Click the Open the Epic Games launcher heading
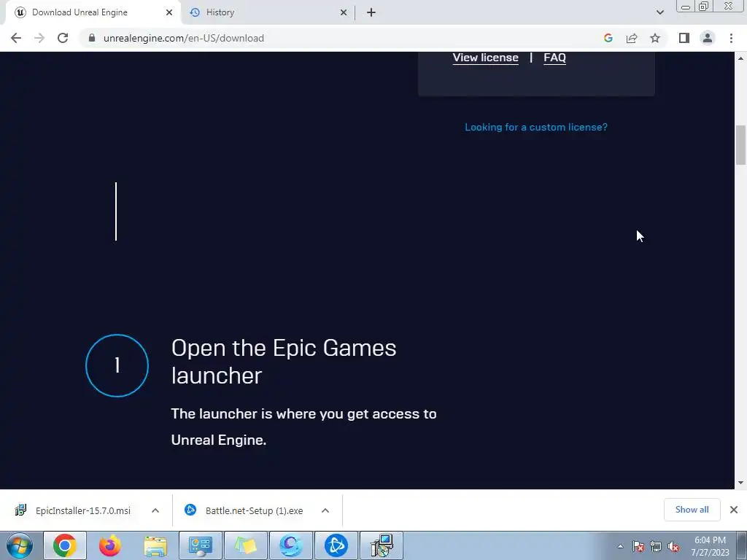Viewport: 747px width, 560px height. click(x=284, y=362)
